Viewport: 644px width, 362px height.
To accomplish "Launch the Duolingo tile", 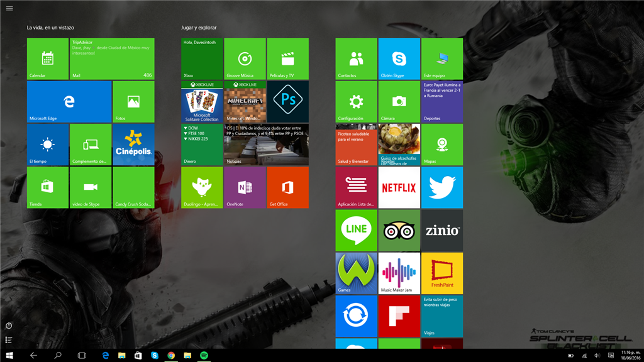I will coord(202,187).
